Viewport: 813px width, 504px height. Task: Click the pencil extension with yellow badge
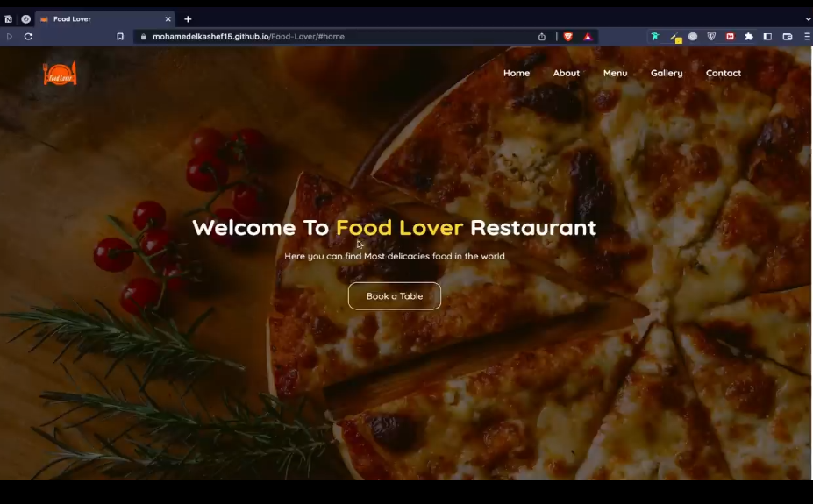pyautogui.click(x=674, y=38)
